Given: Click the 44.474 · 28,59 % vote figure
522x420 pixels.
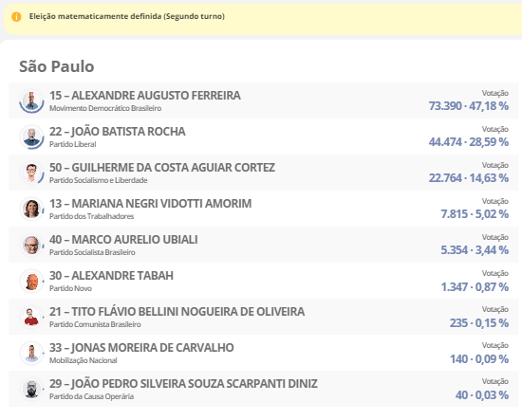Looking at the screenshot, I should click(x=469, y=142).
